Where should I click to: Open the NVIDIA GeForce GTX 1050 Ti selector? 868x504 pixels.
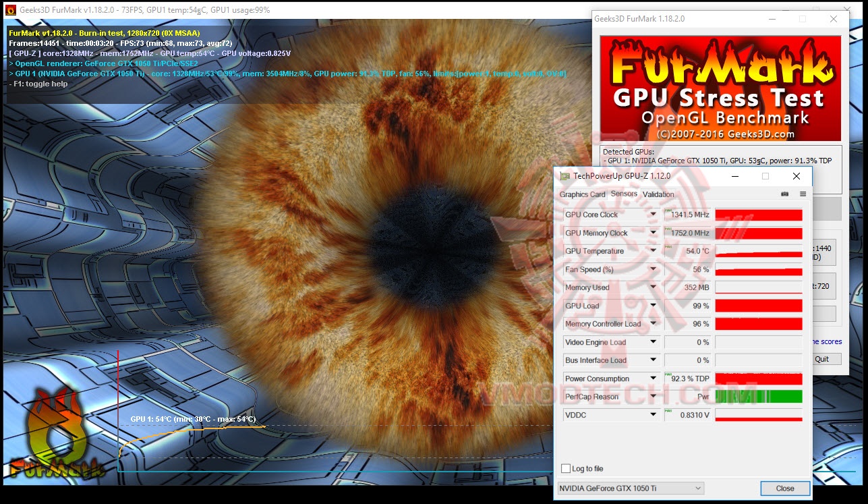point(631,488)
